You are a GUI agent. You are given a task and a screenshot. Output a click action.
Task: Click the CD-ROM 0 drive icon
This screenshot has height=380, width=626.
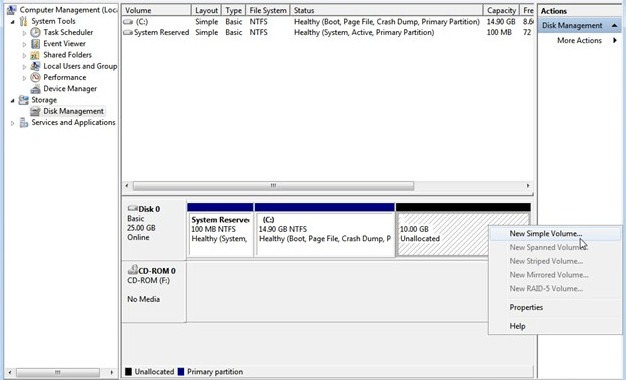click(x=133, y=270)
